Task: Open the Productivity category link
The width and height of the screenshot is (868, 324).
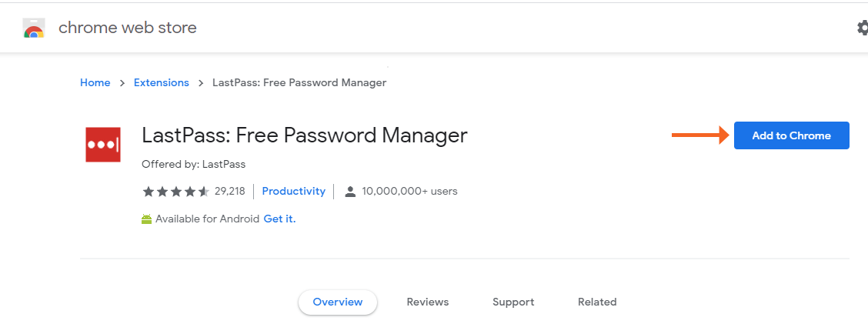Action: tap(294, 191)
